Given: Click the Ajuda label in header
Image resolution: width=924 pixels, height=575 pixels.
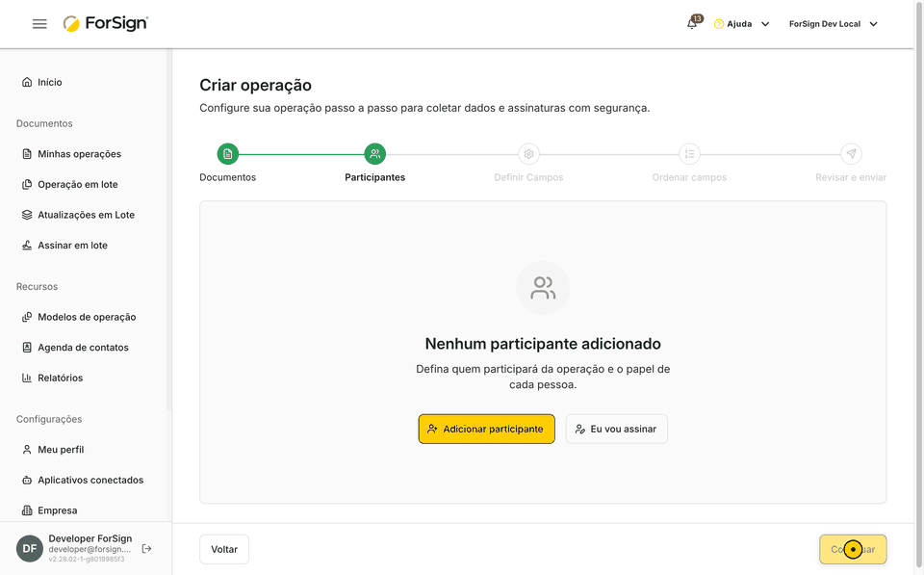Looking at the screenshot, I should point(739,24).
